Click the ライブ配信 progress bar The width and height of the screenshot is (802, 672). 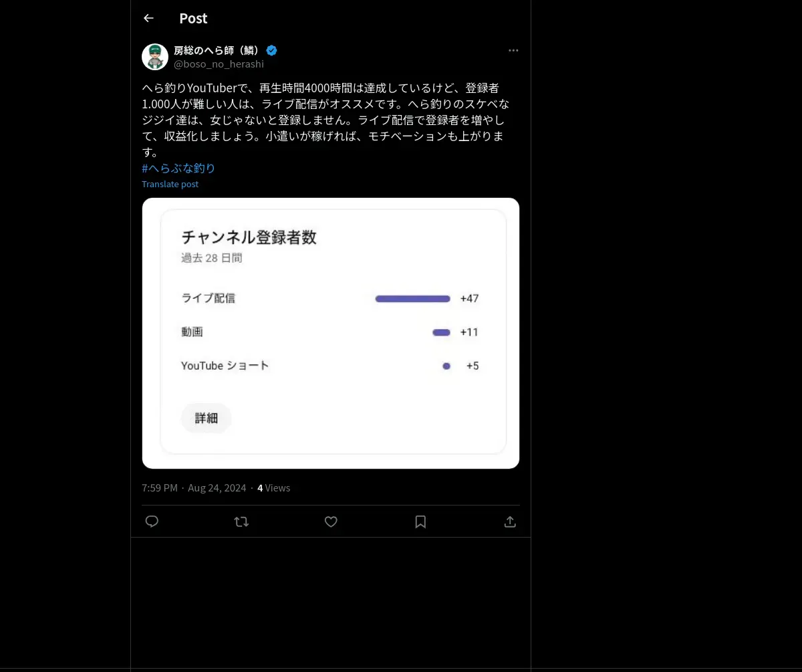tap(412, 299)
